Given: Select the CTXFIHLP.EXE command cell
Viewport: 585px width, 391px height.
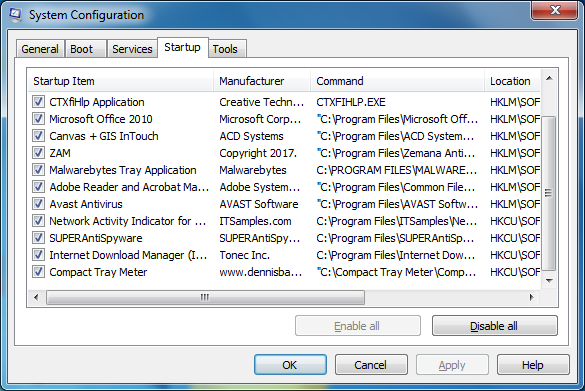Looking at the screenshot, I should coord(351,102).
